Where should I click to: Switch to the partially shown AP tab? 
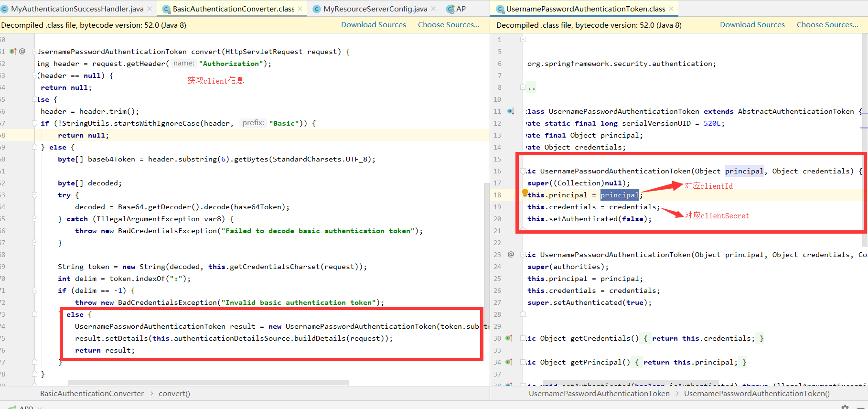456,9
